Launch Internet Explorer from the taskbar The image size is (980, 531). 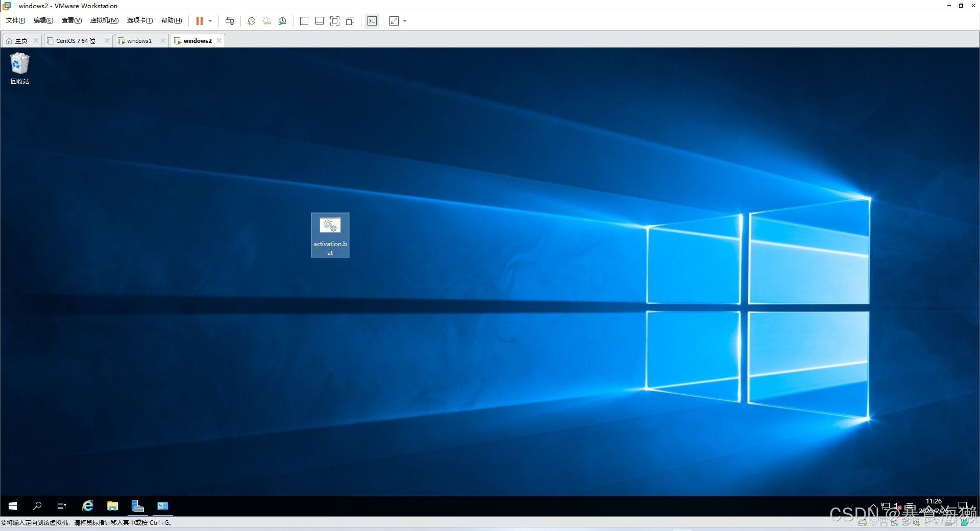[88, 506]
